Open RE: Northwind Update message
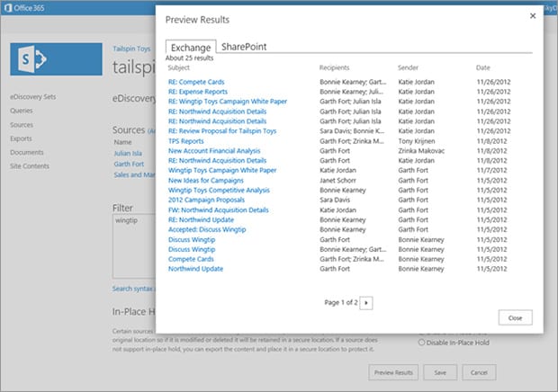 tap(201, 219)
